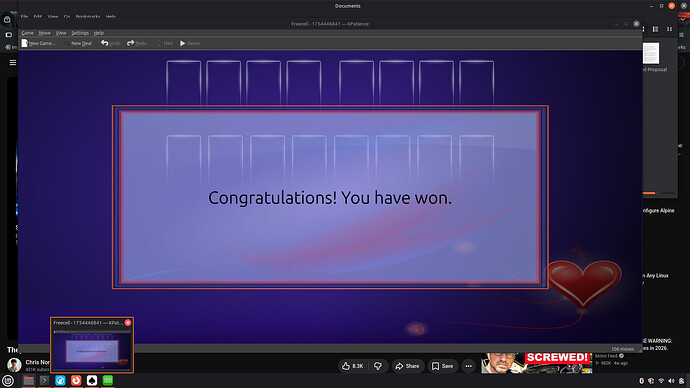690x388 pixels.
Task: Open the Move menu in KPatience
Action: (44, 33)
